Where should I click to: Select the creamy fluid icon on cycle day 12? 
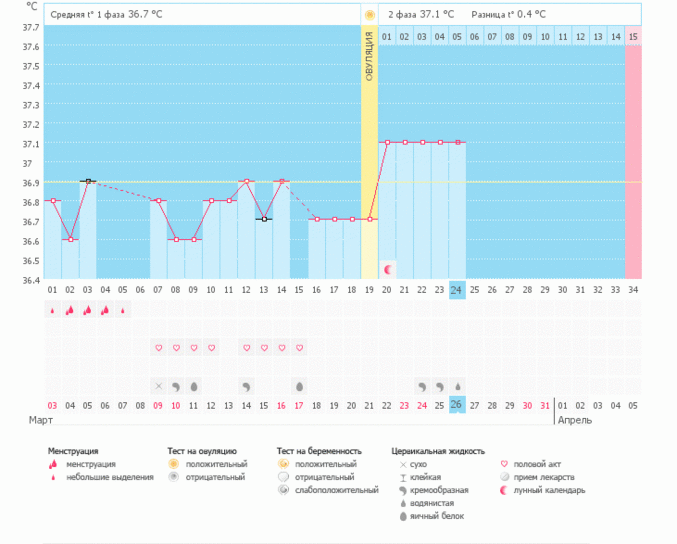[246, 386]
